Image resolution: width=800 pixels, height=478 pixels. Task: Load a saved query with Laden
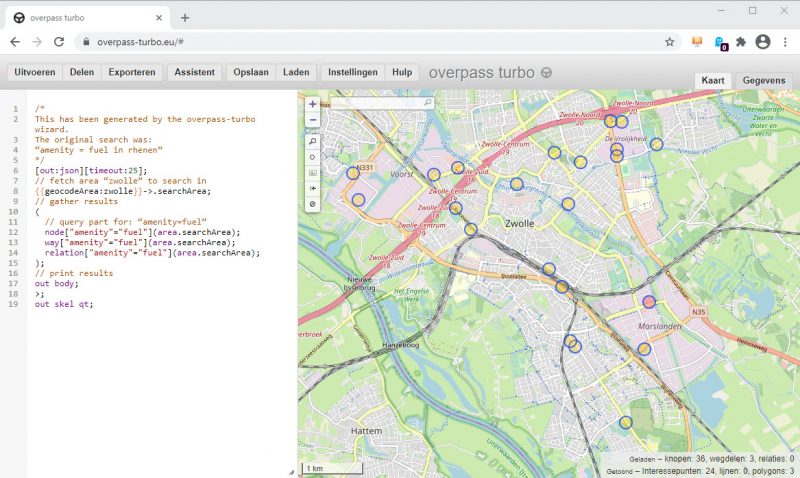pos(296,72)
